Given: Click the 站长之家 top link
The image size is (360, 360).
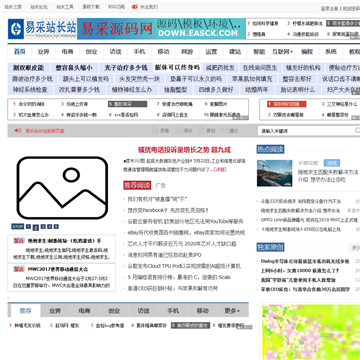Looking at the screenshot, I should (x=13, y=7).
